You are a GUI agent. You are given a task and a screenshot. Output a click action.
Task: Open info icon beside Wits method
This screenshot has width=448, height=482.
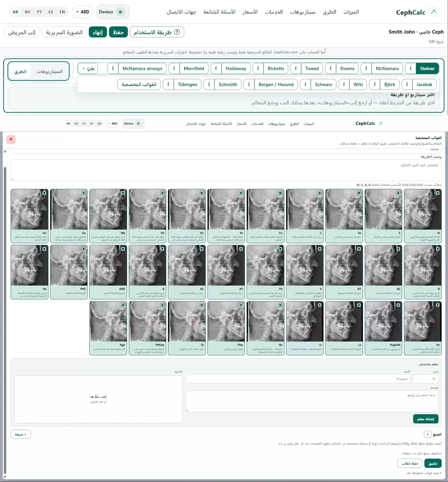[344, 84]
